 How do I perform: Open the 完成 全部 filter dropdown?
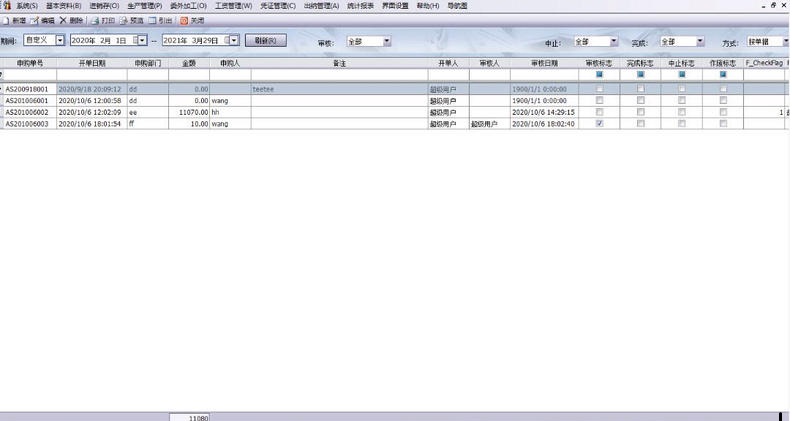coord(700,41)
